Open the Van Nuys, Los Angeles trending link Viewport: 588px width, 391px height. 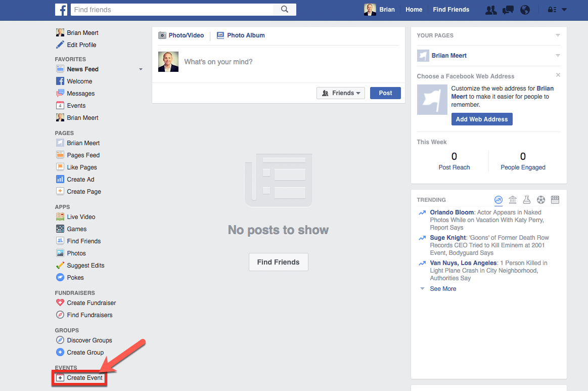[x=463, y=263]
